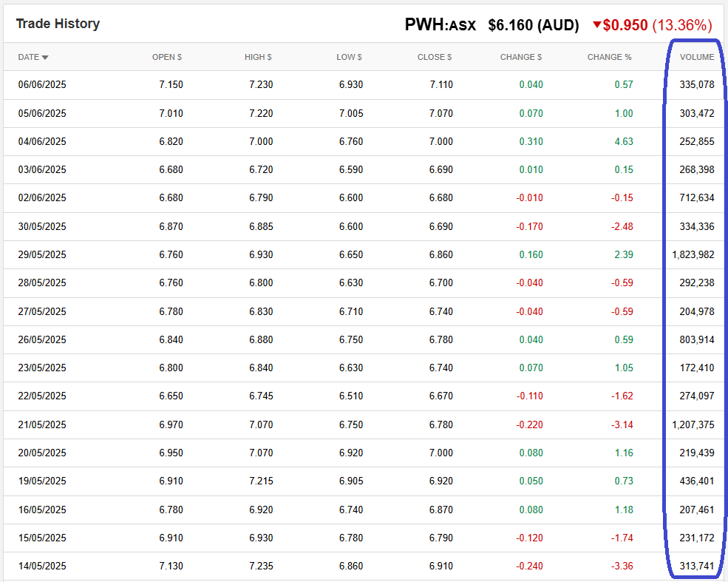Click the $6.160 (AUD) current price
Image resolution: width=728 pixels, height=582 pixels.
point(533,25)
